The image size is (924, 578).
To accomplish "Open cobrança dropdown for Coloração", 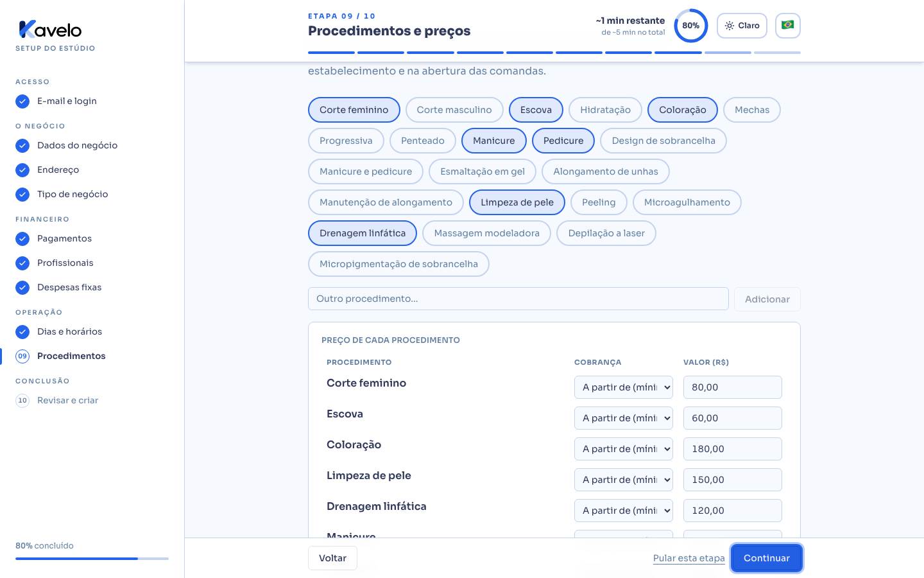I will (624, 449).
